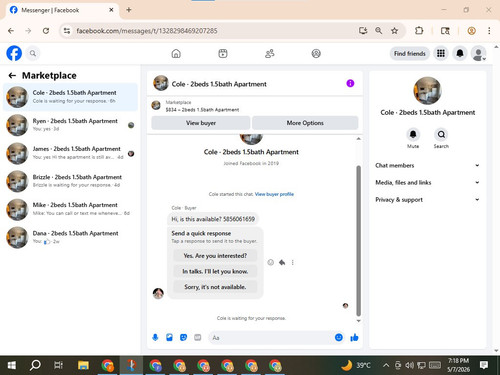500x375 pixels.
Task: Open more options dots beside message
Action: coord(293,262)
